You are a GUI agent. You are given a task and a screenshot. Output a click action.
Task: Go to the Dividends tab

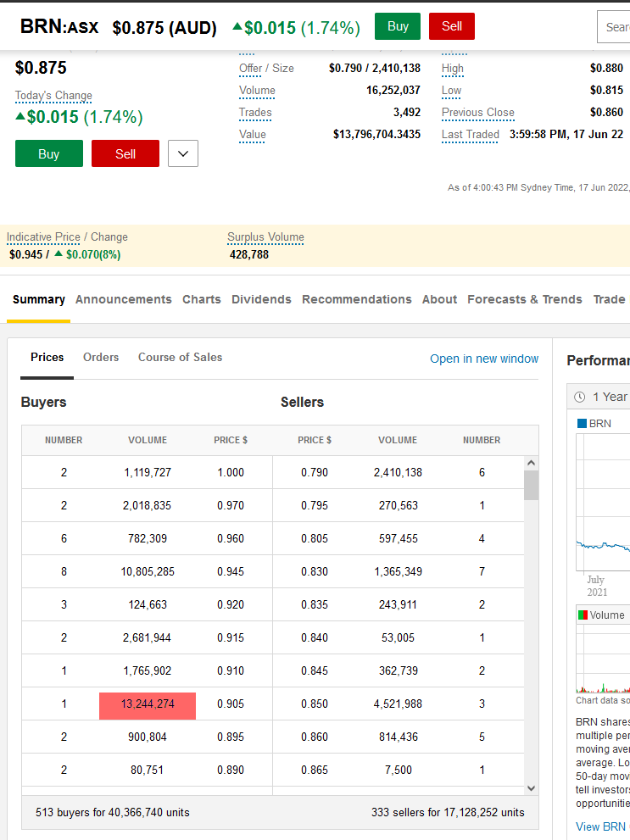click(261, 299)
